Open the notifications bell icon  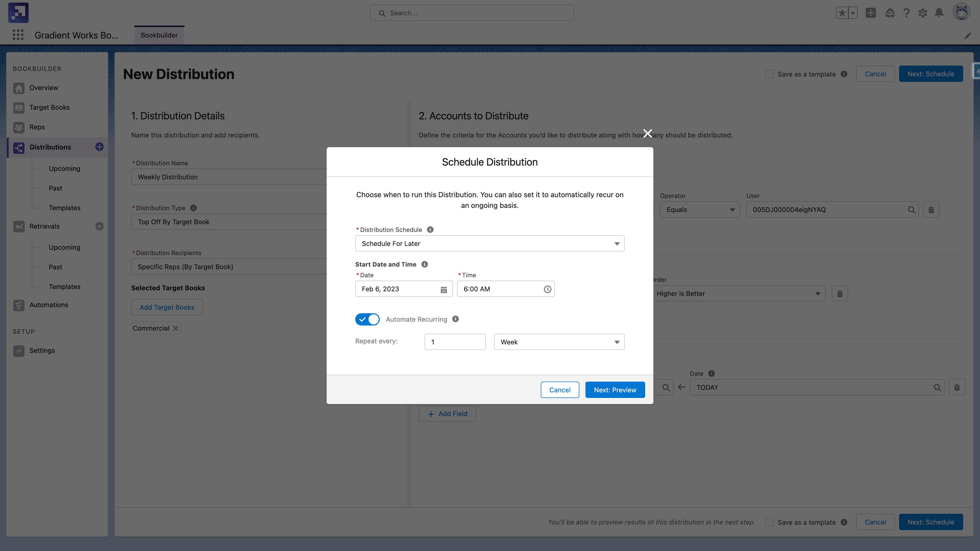939,13
